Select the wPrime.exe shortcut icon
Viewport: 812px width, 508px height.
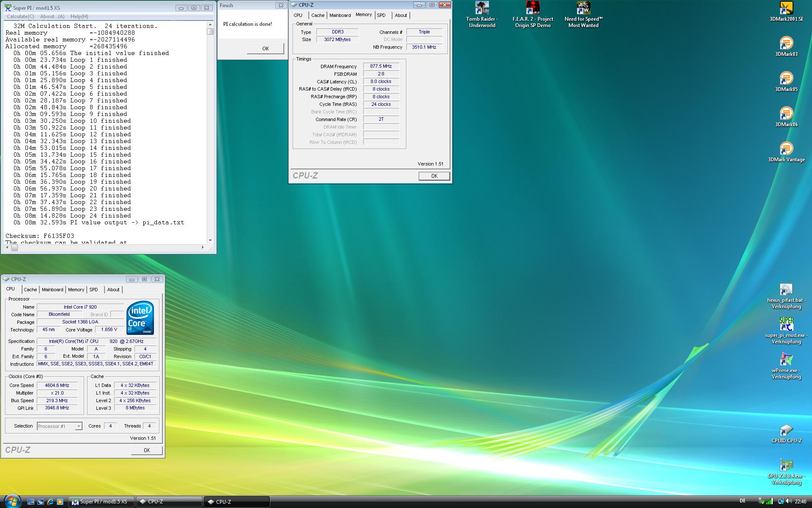pyautogui.click(x=786, y=366)
